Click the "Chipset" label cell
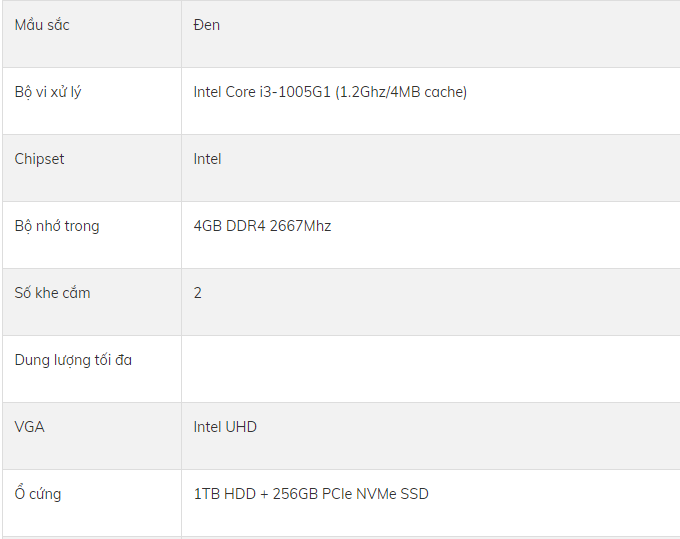The height and width of the screenshot is (539, 680). coord(39,159)
